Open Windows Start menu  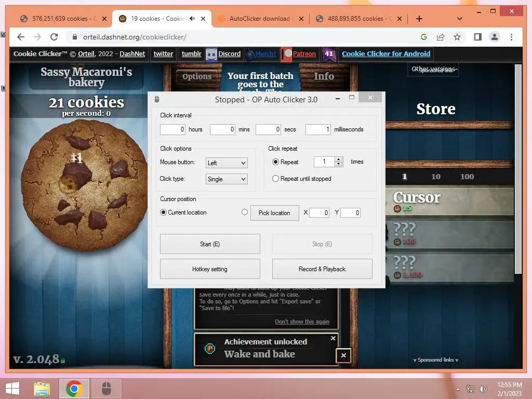(x=12, y=389)
